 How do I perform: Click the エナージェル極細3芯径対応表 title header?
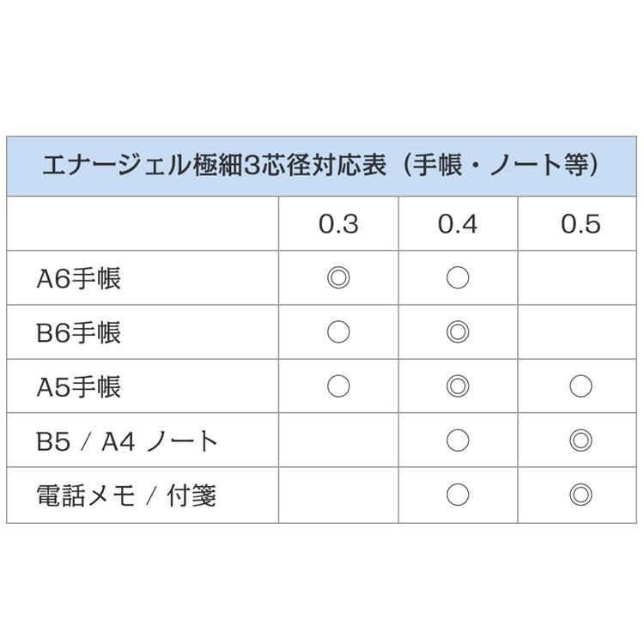[322, 166]
